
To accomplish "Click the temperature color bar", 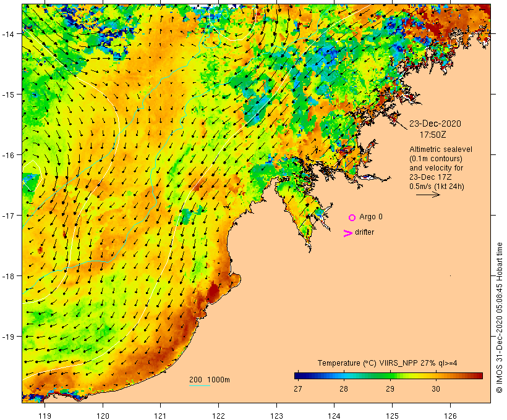I will tap(388, 376).
